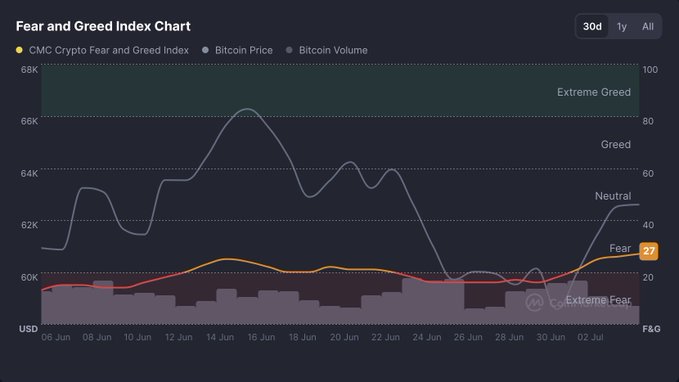Click the 66K price axis label
The height and width of the screenshot is (382, 679).
coord(29,121)
